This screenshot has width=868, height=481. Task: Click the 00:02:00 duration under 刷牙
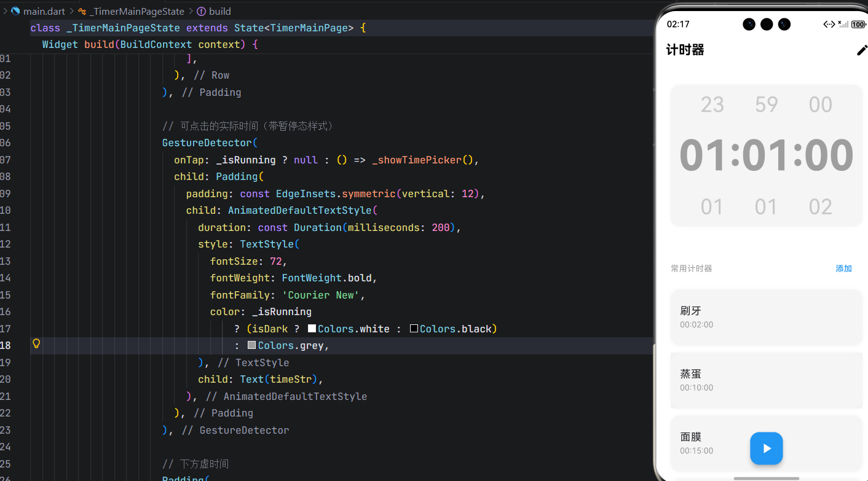(696, 325)
